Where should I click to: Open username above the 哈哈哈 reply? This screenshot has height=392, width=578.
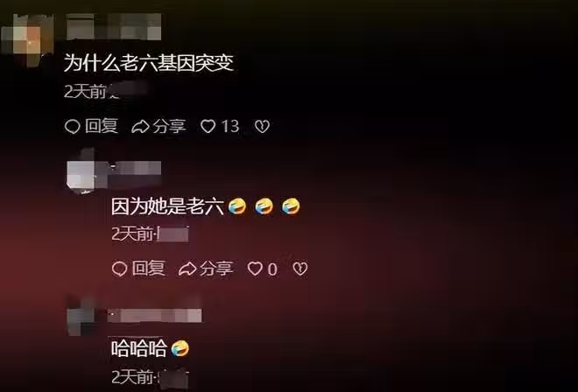154,316
